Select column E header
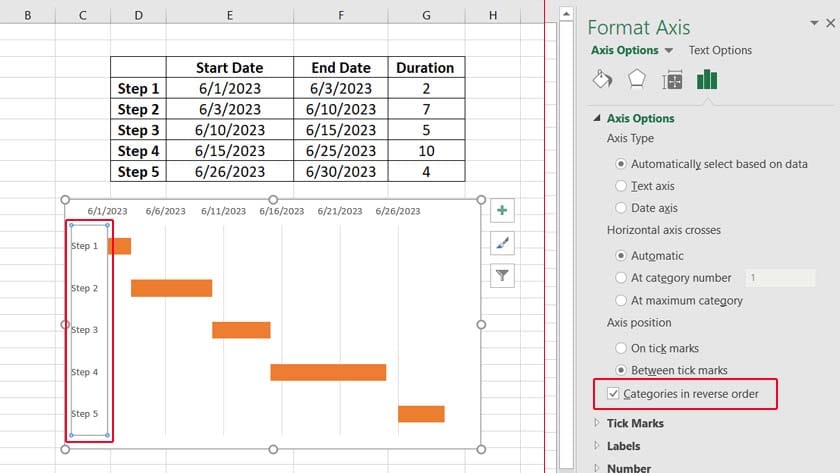 coord(230,16)
